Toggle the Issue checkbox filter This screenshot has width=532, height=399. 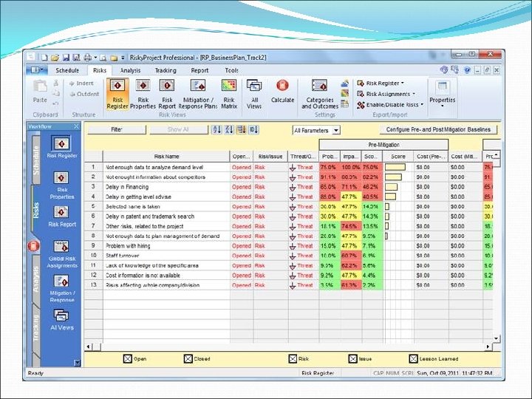click(353, 358)
